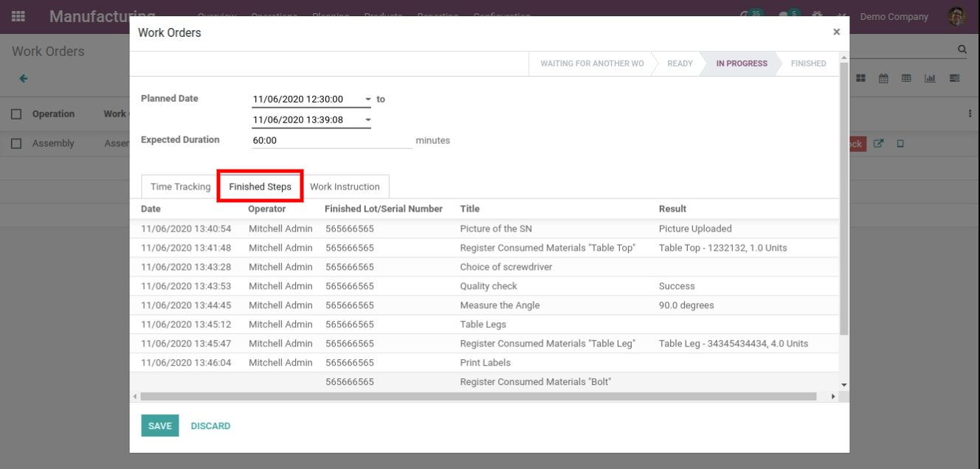Click the back arrow under Work Orders
The height and width of the screenshot is (469, 980).
[x=23, y=78]
